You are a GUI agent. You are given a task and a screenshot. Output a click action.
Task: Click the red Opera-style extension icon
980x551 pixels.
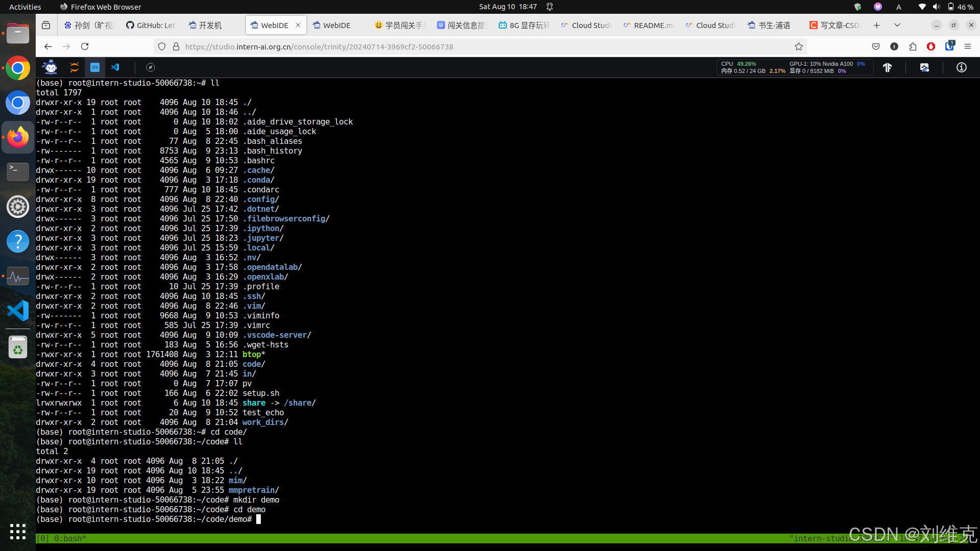click(931, 46)
